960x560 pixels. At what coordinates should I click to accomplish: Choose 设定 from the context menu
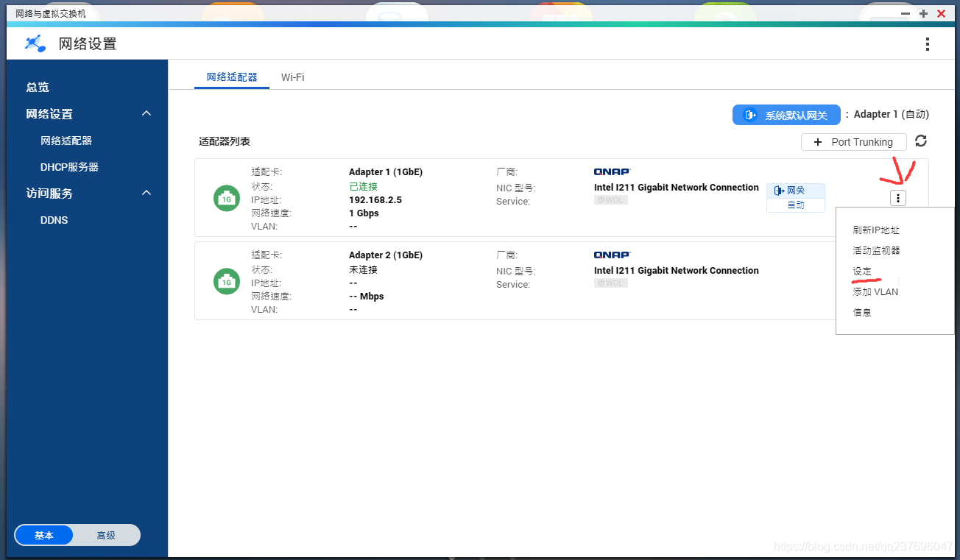pos(862,272)
